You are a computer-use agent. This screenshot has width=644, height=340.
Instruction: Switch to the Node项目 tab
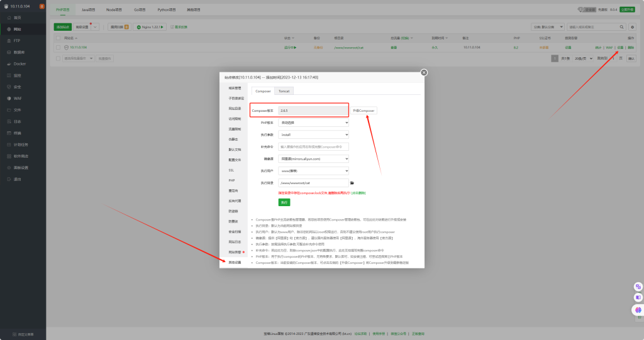click(x=114, y=9)
